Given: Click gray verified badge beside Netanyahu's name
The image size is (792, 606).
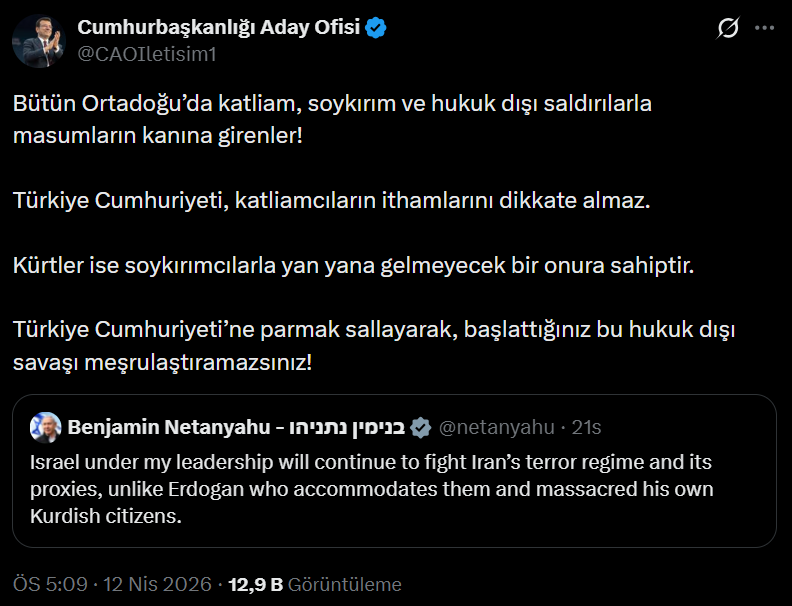Looking at the screenshot, I should click(x=421, y=427).
